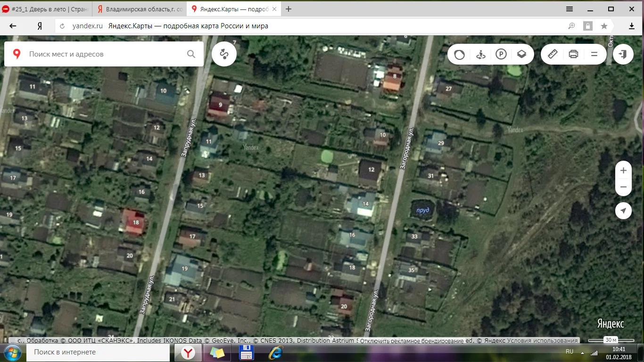The height and width of the screenshot is (362, 644).
Task: Focus the "Поиск мест и адресов" search field
Action: coord(104,54)
